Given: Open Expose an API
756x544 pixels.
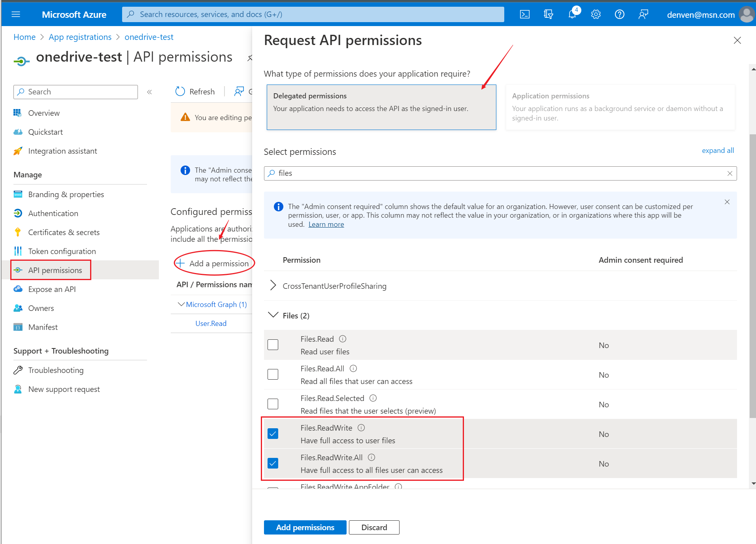Looking at the screenshot, I should (x=52, y=289).
